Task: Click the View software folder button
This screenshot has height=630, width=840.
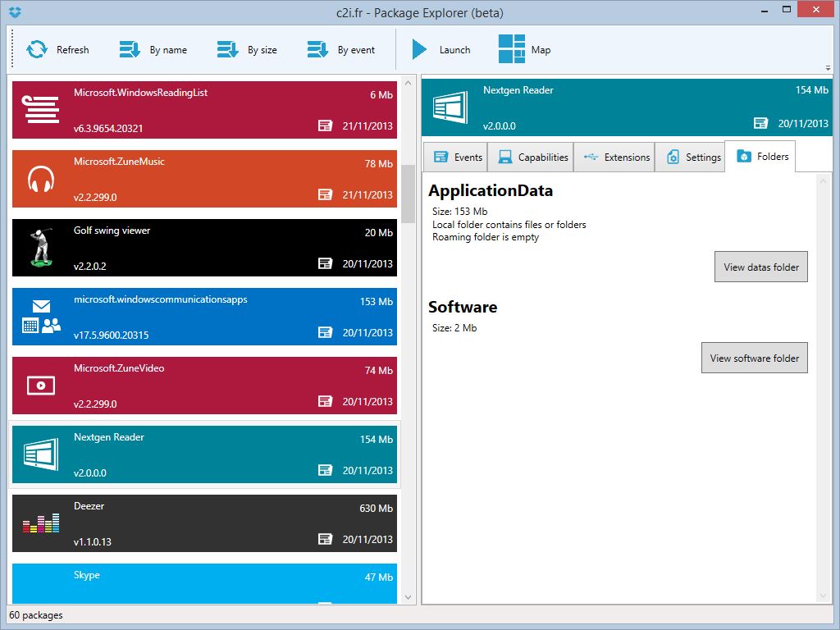Action: click(755, 358)
